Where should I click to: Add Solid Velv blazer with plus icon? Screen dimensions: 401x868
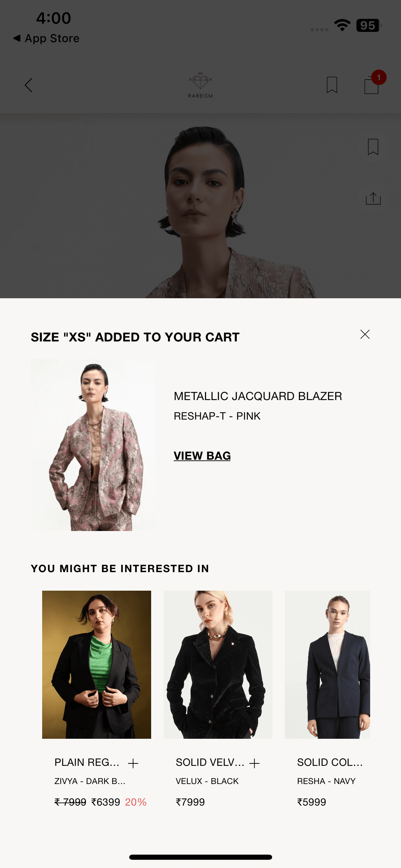click(x=254, y=763)
